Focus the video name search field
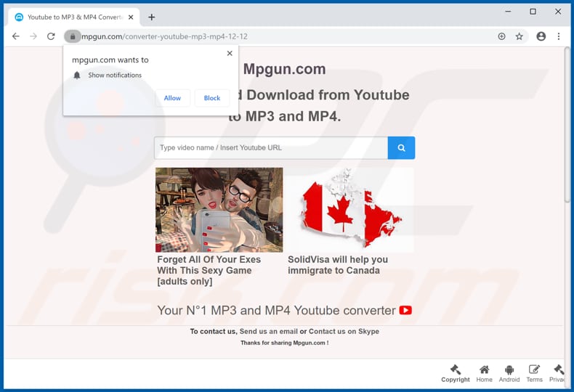The height and width of the screenshot is (392, 574). [x=271, y=148]
